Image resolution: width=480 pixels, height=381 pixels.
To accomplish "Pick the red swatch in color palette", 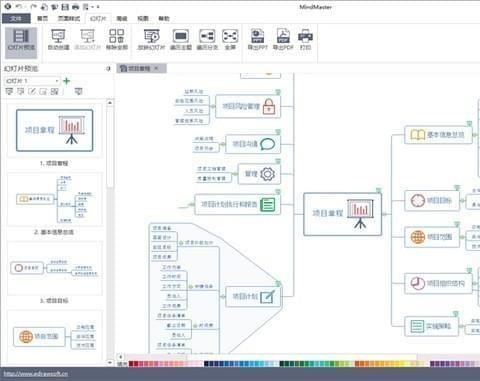I will click(x=131, y=364).
